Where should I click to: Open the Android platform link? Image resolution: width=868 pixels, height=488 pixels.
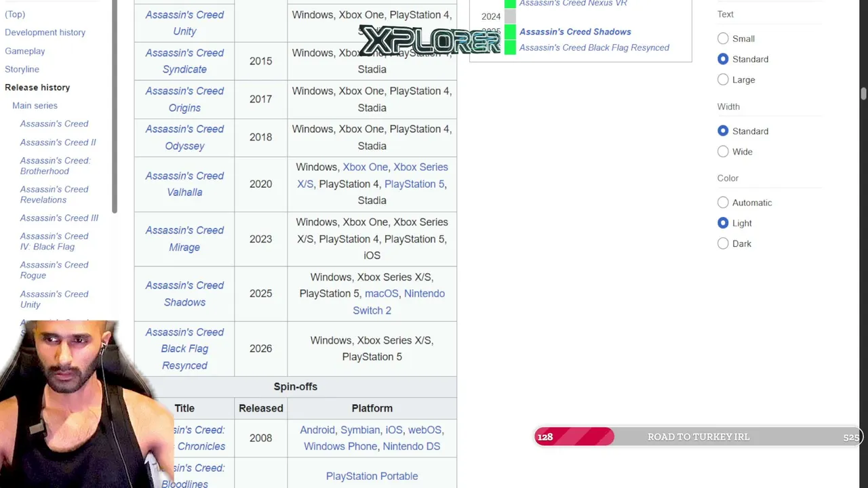click(x=317, y=430)
